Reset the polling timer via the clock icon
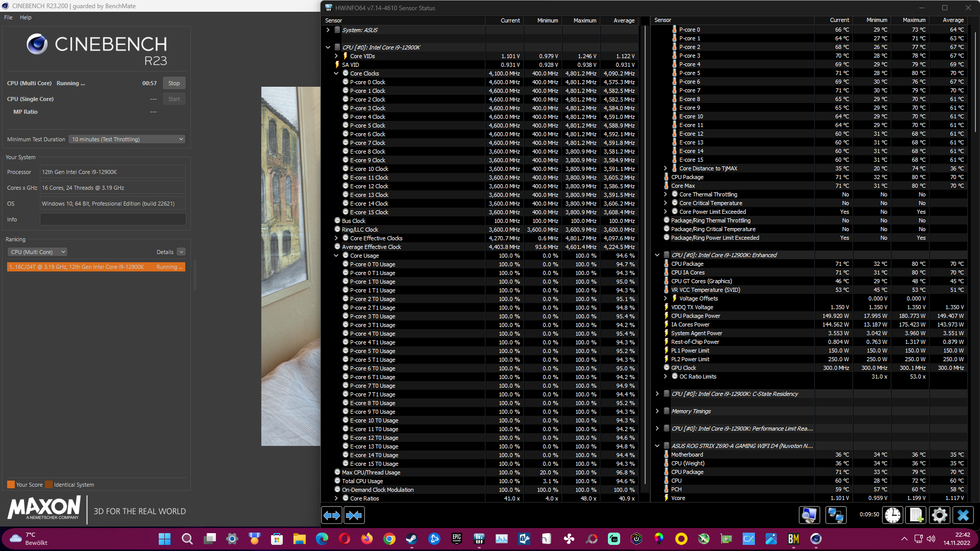The height and width of the screenshot is (551, 980). tap(892, 515)
